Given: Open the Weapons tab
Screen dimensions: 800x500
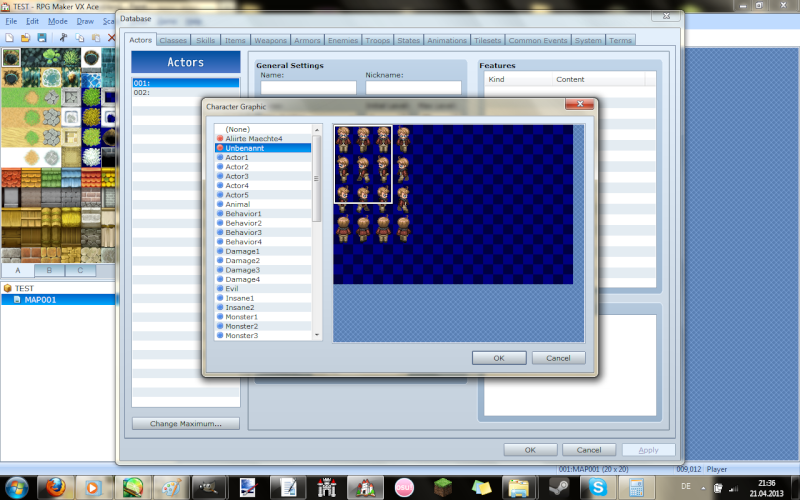Looking at the screenshot, I should [270, 40].
